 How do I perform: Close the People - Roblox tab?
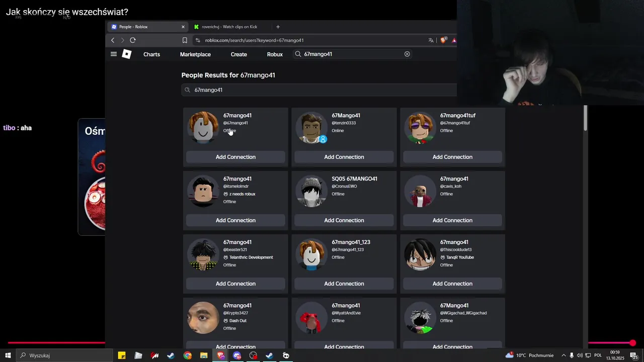coord(183,27)
